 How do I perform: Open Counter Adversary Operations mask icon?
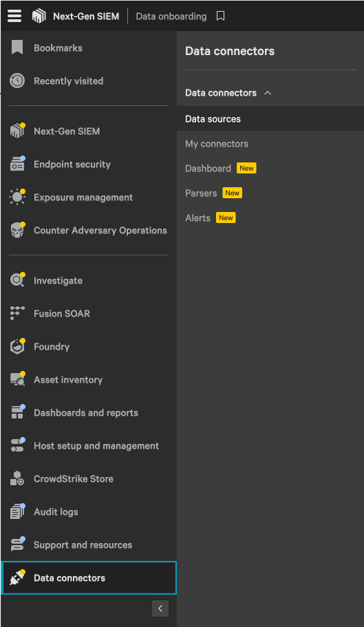(17, 231)
